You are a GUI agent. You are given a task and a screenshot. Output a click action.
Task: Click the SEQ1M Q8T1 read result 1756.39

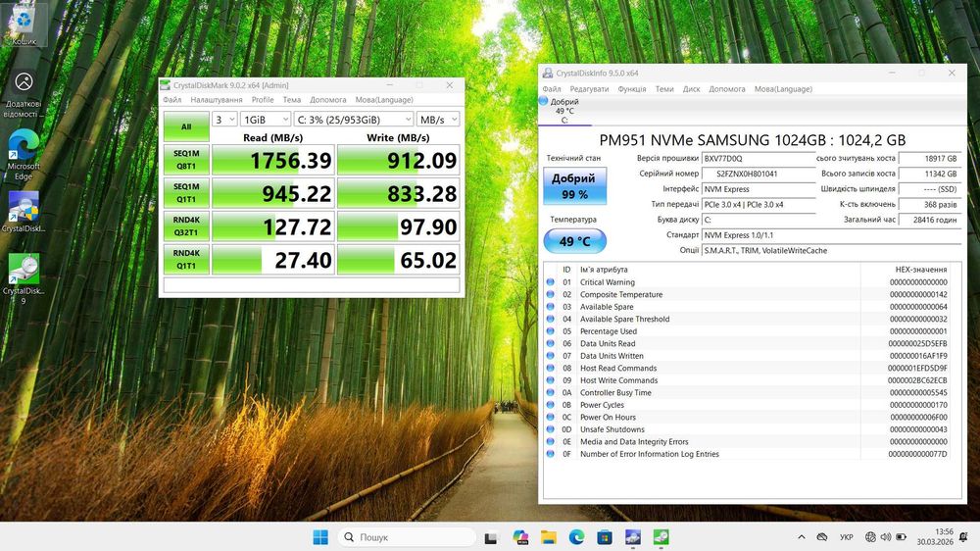pos(273,160)
